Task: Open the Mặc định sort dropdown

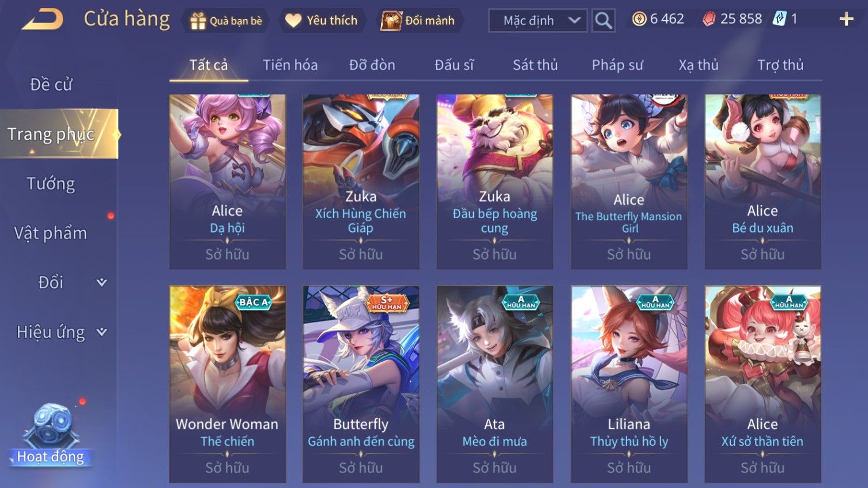Action: (x=538, y=21)
